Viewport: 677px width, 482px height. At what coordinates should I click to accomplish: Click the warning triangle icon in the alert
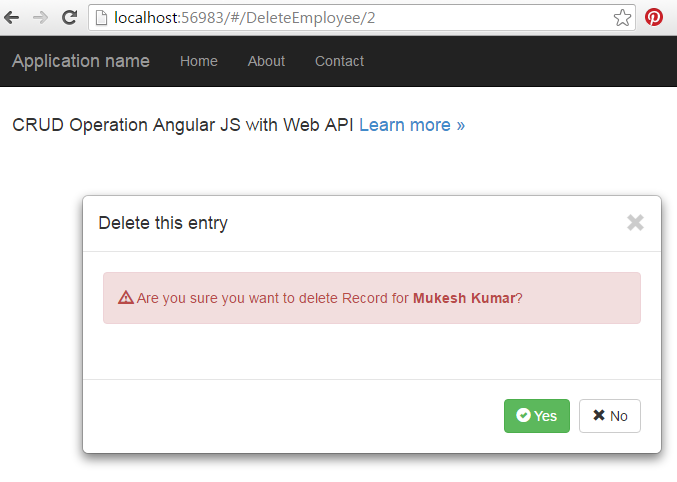pyautogui.click(x=126, y=298)
